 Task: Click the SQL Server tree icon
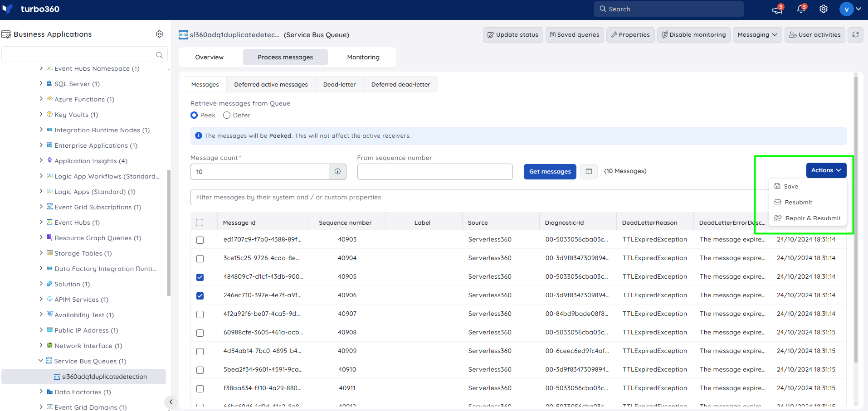click(x=49, y=83)
